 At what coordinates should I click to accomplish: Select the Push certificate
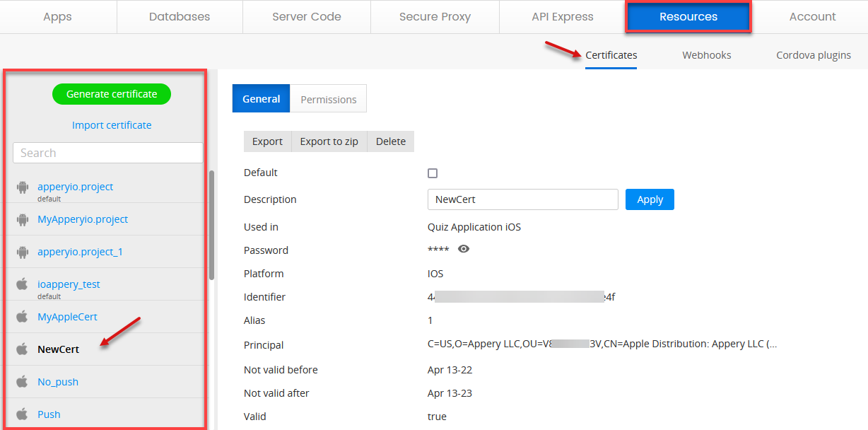49,414
